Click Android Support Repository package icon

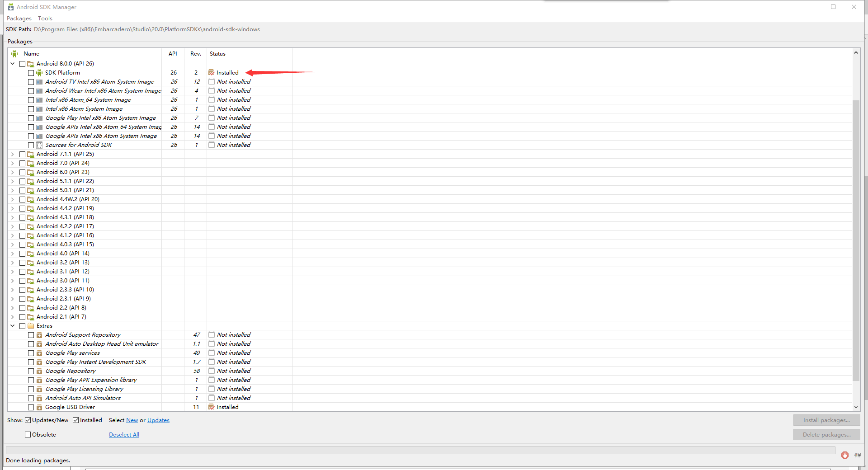(x=39, y=335)
